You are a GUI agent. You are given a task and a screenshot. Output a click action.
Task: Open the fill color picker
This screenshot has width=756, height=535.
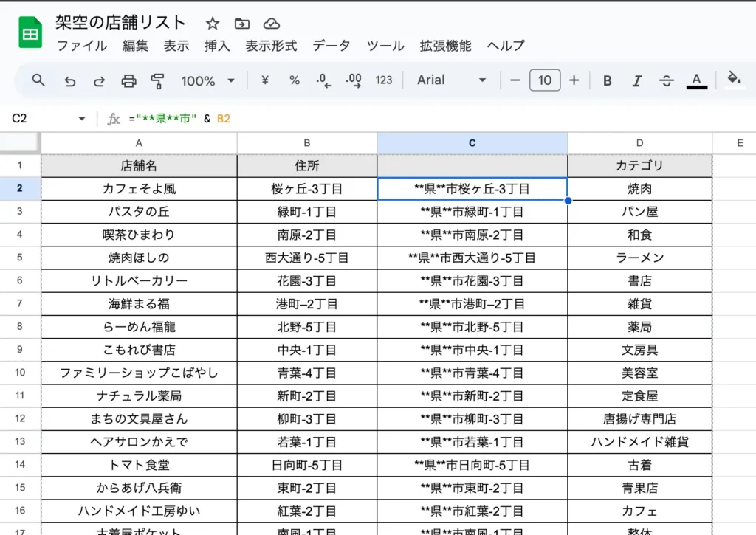tap(735, 80)
